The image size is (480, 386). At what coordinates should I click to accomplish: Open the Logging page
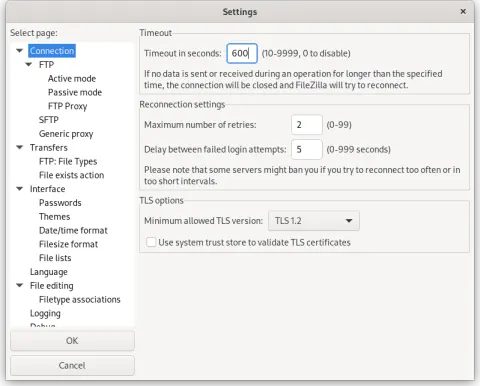(45, 314)
